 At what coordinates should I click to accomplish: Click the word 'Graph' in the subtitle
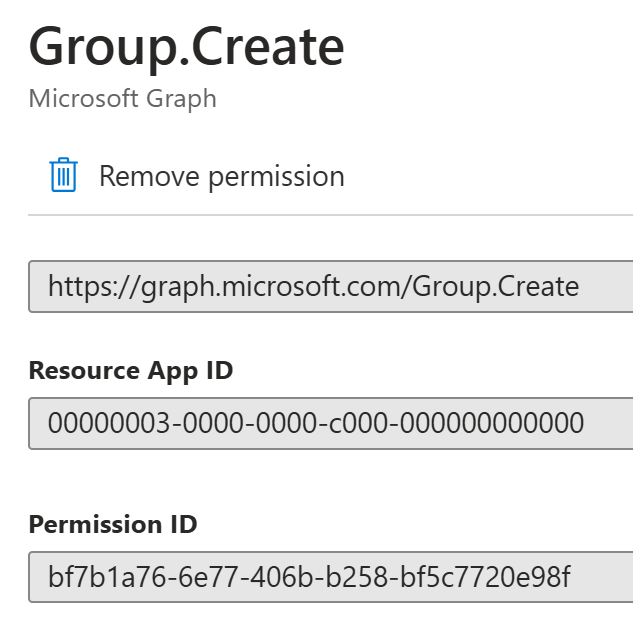point(181,100)
